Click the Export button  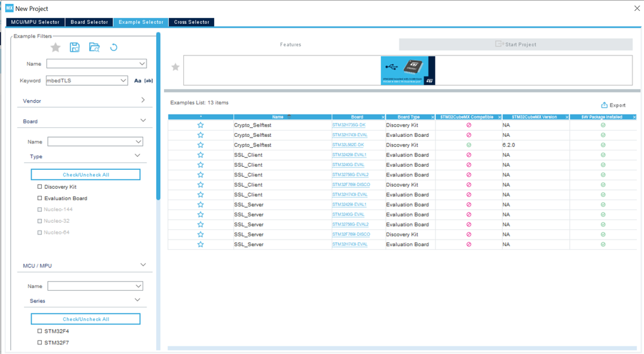point(614,105)
